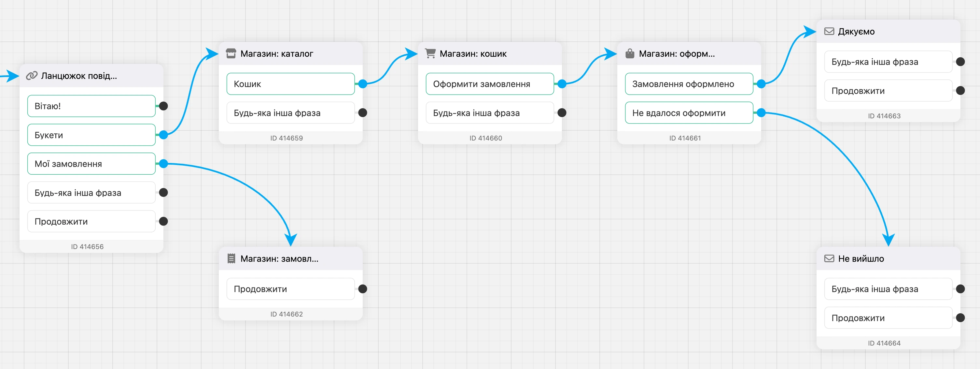Viewport: 980px width, 369px height.
Task: Click the shopping bag icon in Магазин: оформ...
Action: click(x=630, y=53)
